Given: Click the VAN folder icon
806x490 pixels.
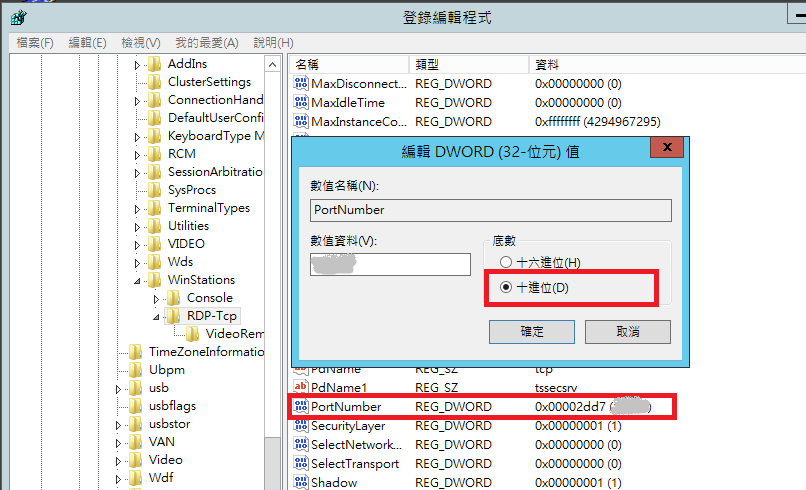Looking at the screenshot, I should [136, 442].
